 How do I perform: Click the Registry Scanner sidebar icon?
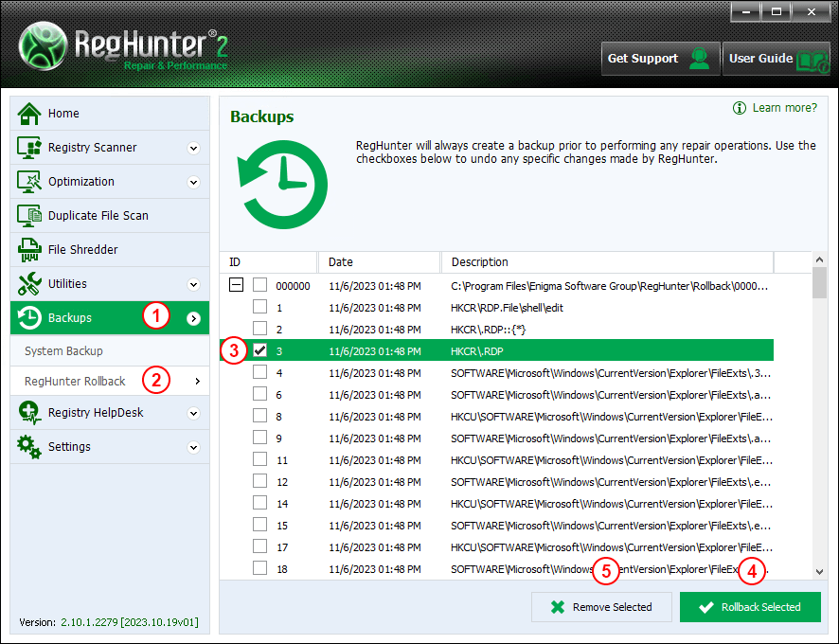29,148
